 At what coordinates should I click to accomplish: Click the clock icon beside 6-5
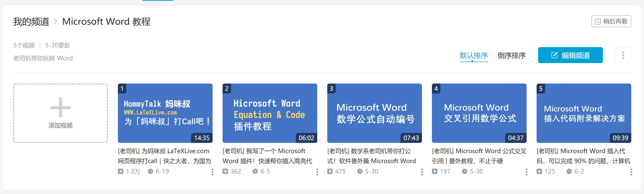[x=255, y=172]
